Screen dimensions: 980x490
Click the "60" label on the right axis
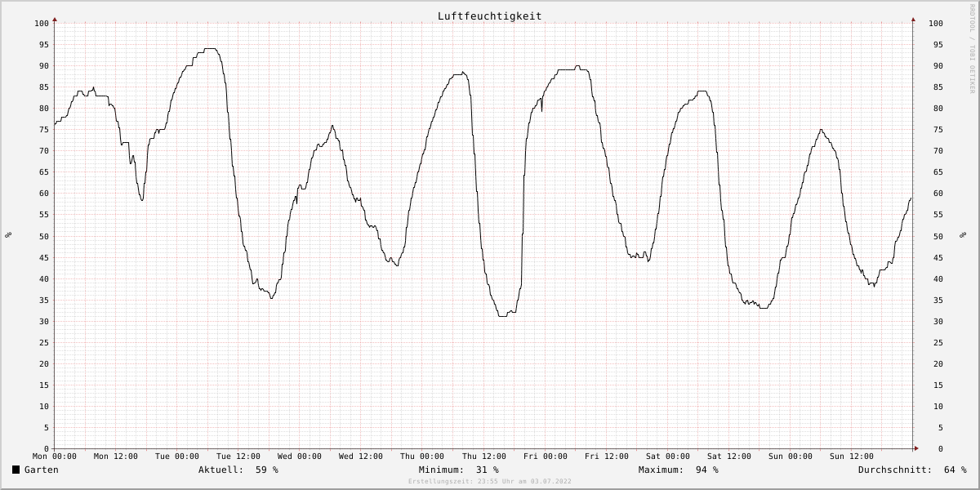(938, 194)
